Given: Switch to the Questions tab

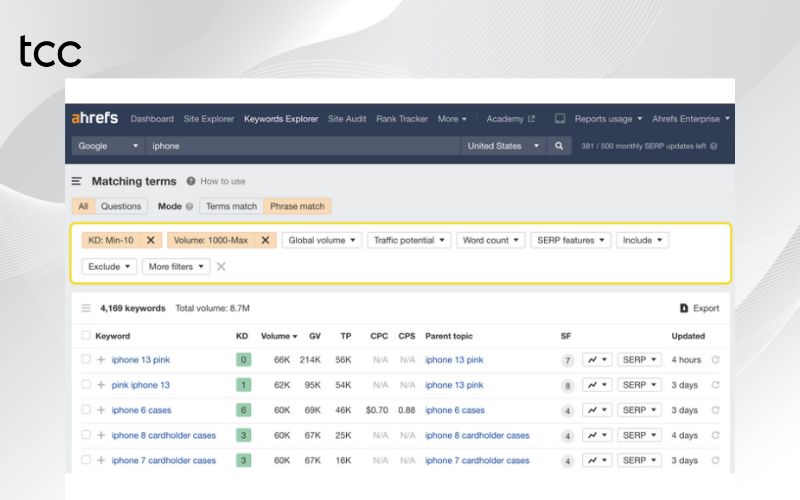Looking at the screenshot, I should pos(121,206).
